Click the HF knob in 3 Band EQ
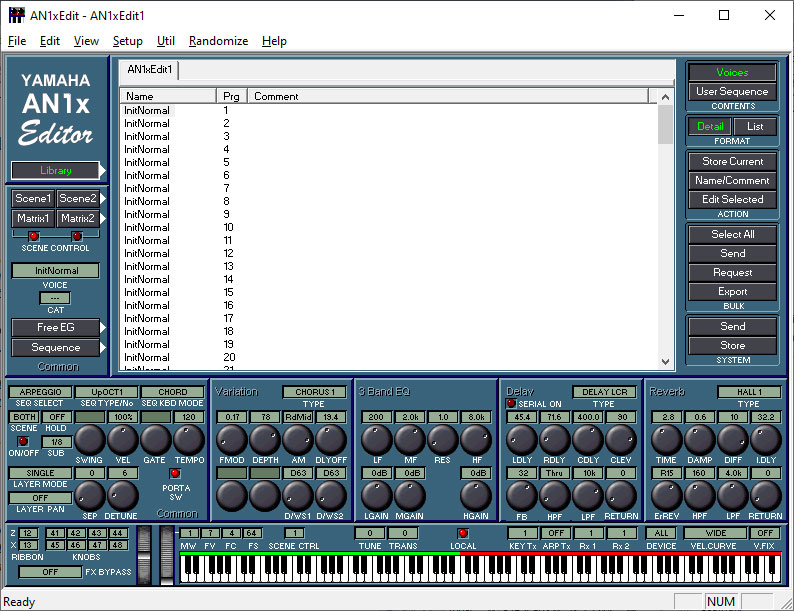794x611 pixels. click(x=476, y=439)
